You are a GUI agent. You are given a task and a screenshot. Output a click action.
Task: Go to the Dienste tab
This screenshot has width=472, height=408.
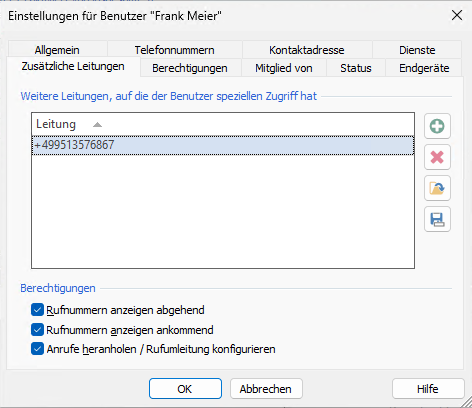(417, 50)
